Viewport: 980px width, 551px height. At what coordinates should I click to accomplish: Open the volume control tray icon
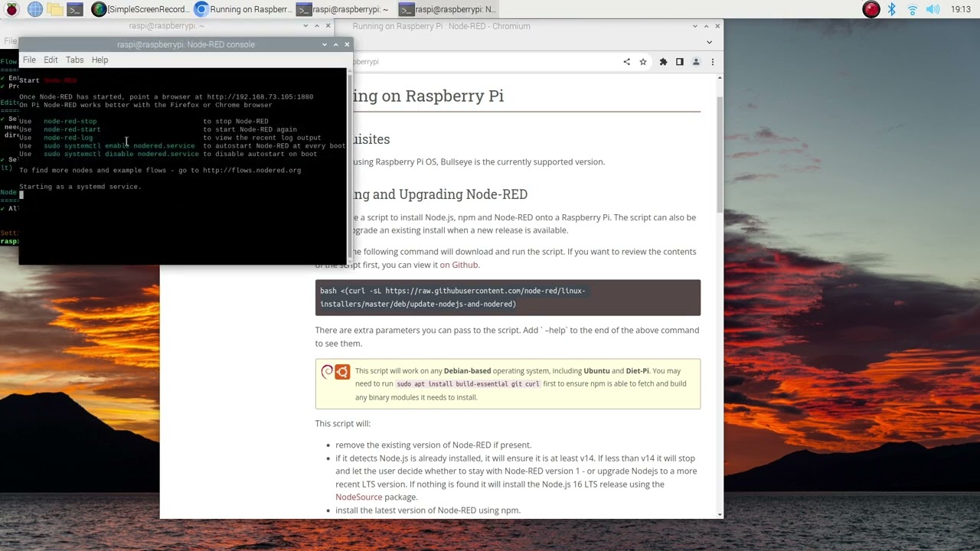(x=933, y=9)
